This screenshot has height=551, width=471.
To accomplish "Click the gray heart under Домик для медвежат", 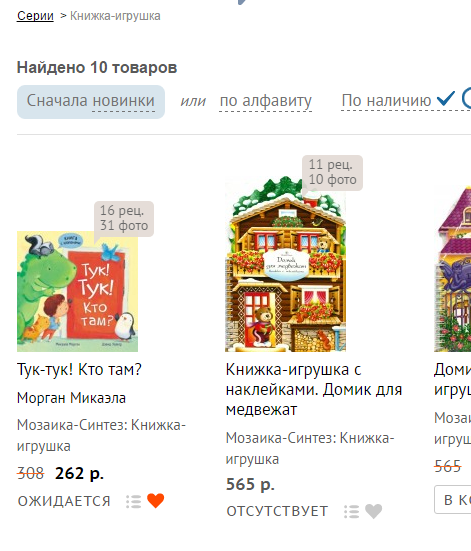I will tap(373, 511).
